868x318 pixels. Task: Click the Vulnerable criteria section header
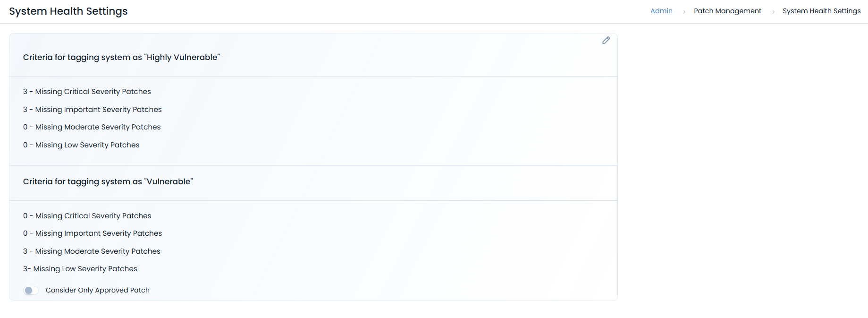[108, 181]
